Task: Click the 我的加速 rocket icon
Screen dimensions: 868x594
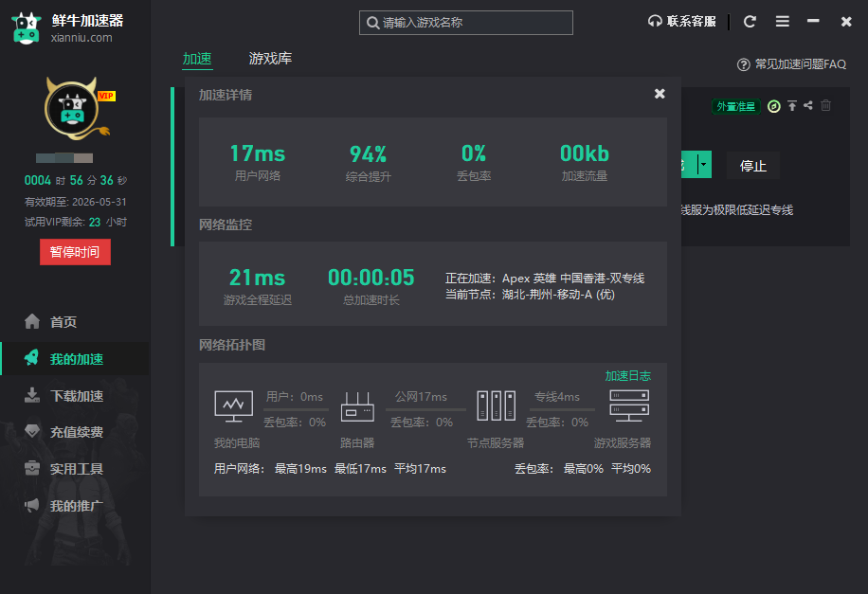Action: [31, 357]
